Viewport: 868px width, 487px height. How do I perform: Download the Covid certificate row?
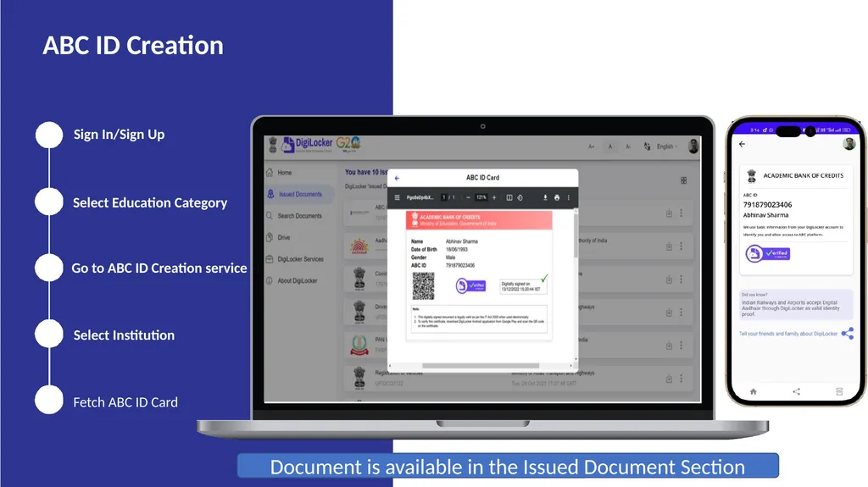pos(669,279)
